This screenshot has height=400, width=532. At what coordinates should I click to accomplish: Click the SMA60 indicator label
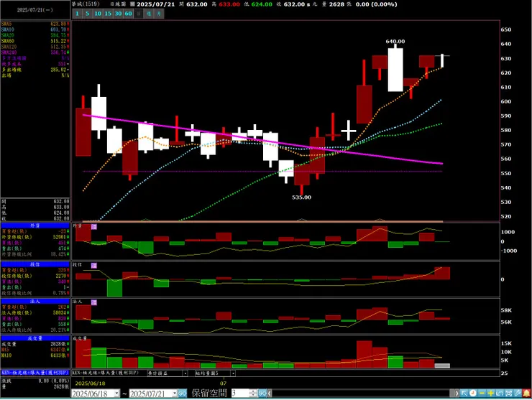7,41
